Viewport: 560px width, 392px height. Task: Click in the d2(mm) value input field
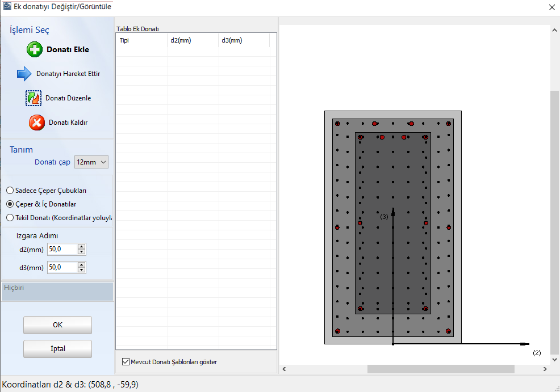[61, 250]
